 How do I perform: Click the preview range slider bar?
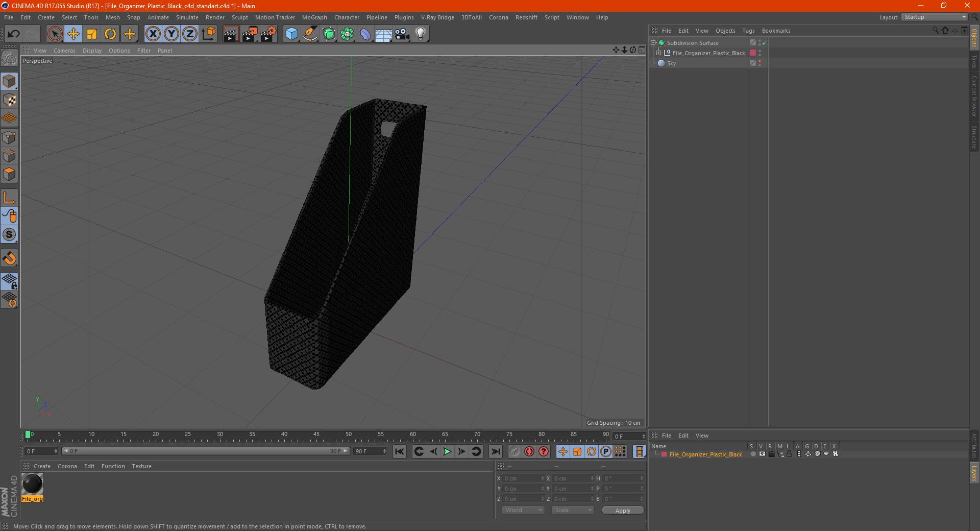(205, 451)
